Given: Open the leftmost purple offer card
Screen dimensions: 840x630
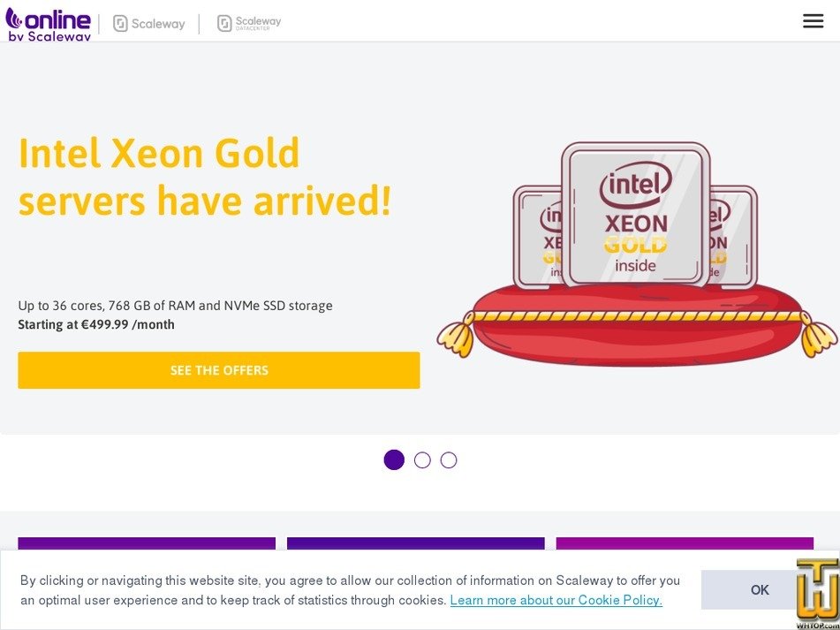Looking at the screenshot, I should pyautogui.click(x=147, y=543).
